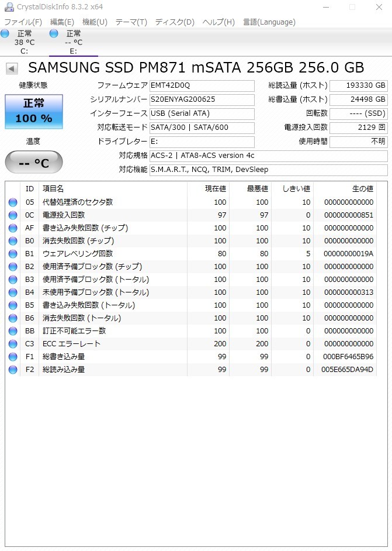This screenshot has width=392, height=551.
Task: Click the status orb in row B3
Action: [x=13, y=280]
